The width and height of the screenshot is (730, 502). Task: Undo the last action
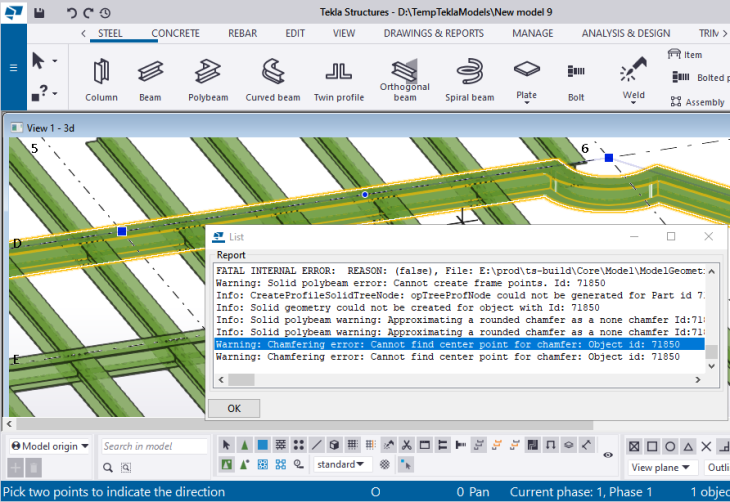71,13
